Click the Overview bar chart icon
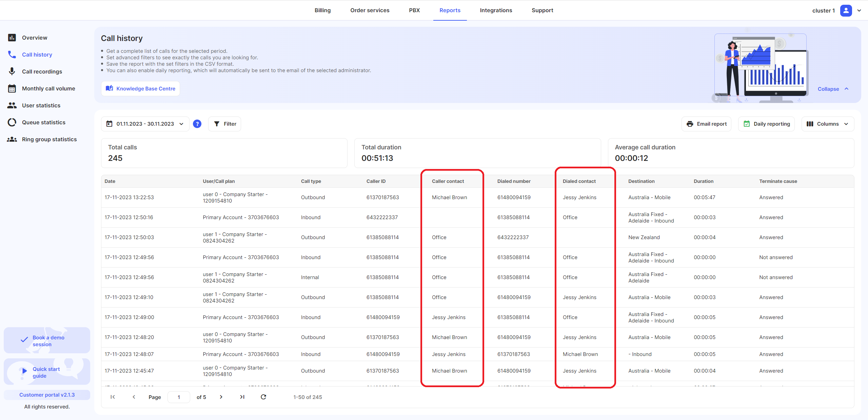 pos(12,38)
